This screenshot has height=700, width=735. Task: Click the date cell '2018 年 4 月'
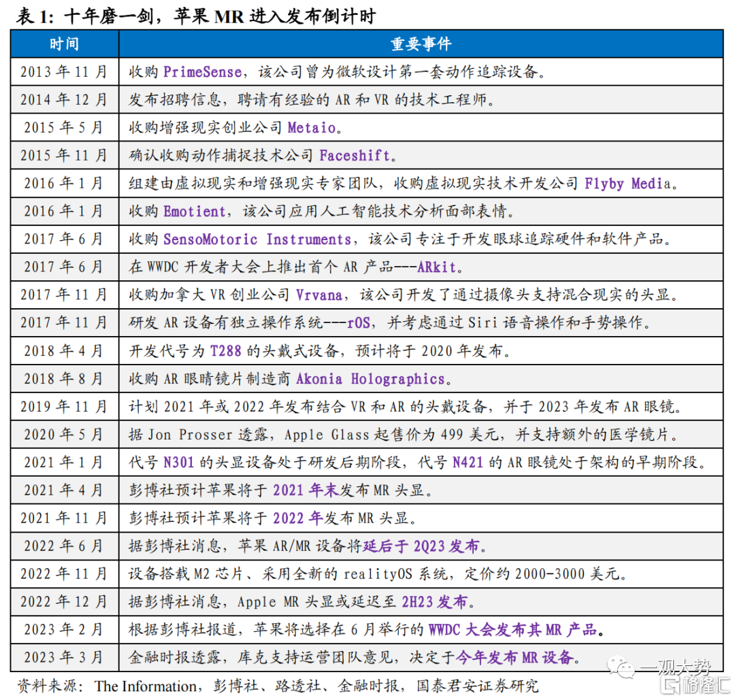(64, 350)
